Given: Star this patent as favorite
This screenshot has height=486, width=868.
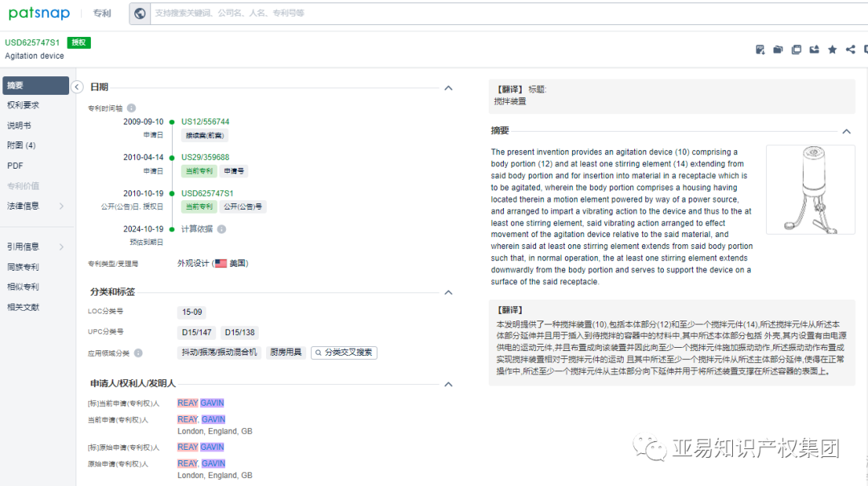Looking at the screenshot, I should pos(832,49).
